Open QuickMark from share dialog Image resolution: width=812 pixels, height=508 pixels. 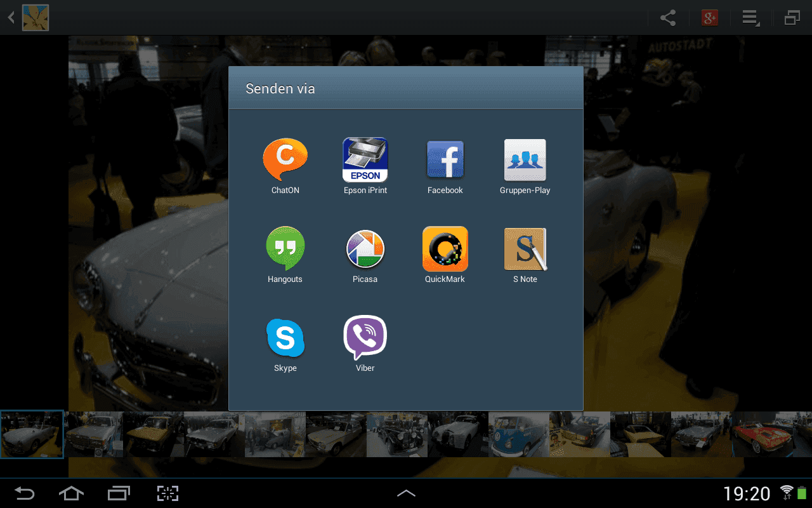click(x=445, y=255)
